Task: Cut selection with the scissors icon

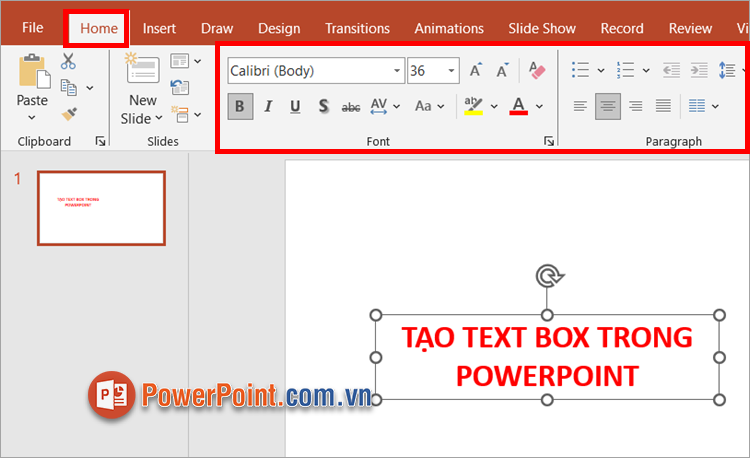Action: click(68, 61)
